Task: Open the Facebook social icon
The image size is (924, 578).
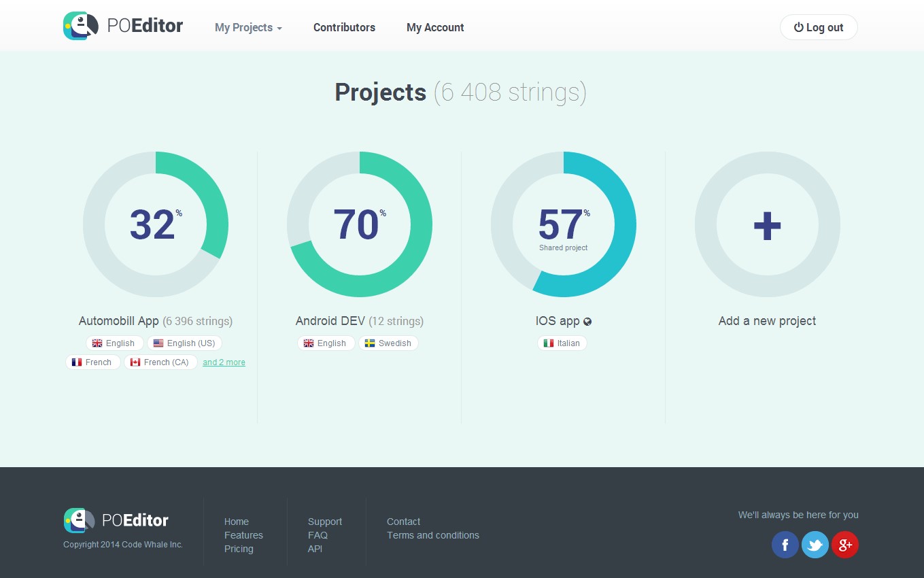Action: click(x=785, y=545)
